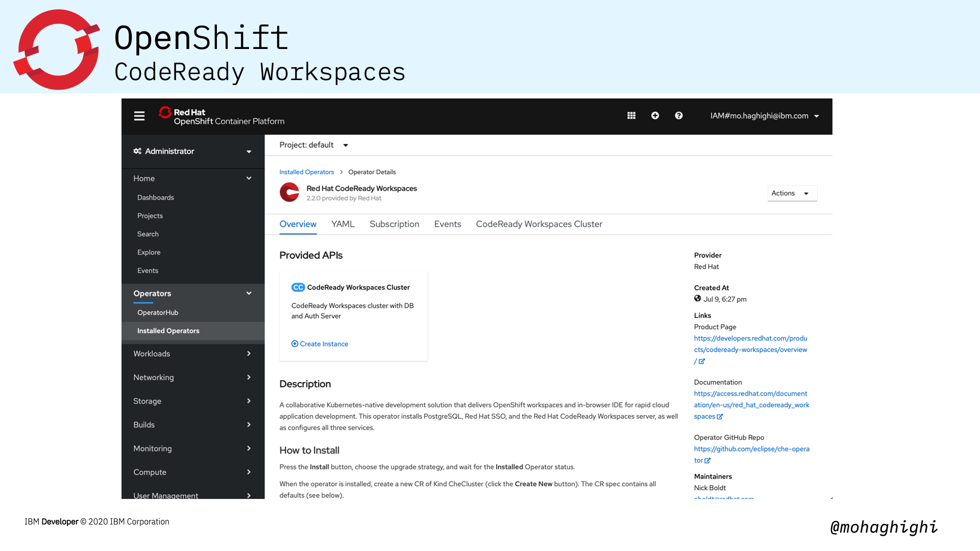
Task: Click the Installed Operators breadcrumb link
Action: [307, 172]
